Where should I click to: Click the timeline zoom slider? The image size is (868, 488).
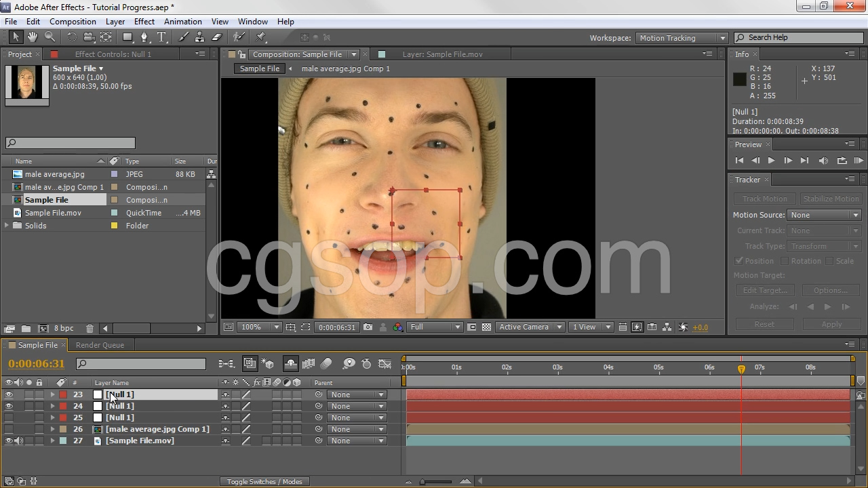[x=423, y=482]
